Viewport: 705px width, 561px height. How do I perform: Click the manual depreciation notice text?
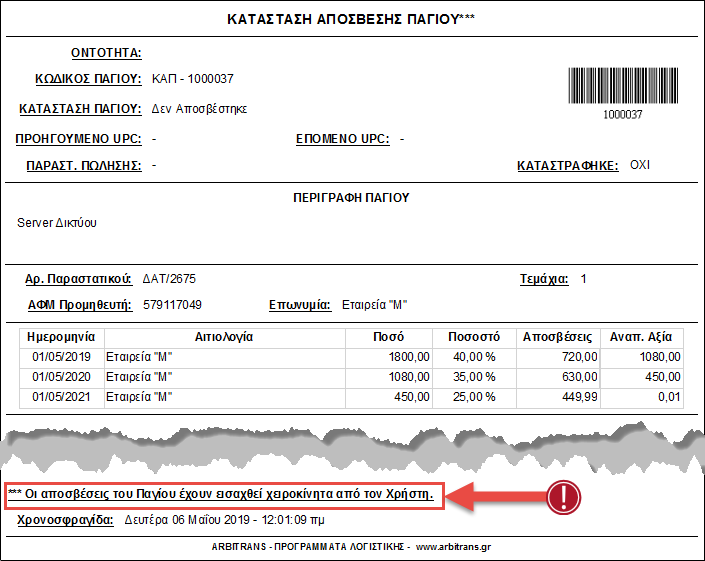(x=221, y=494)
